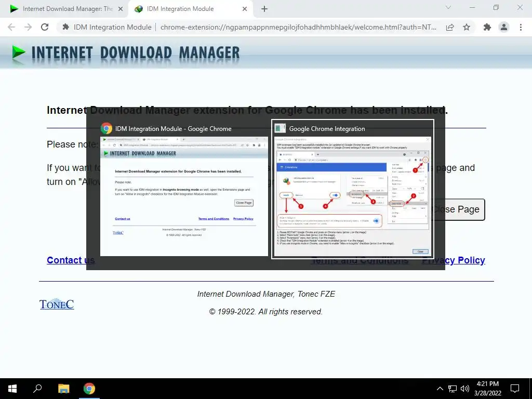Open the notification center
Screen dimensions: 532x399
pos(515,389)
